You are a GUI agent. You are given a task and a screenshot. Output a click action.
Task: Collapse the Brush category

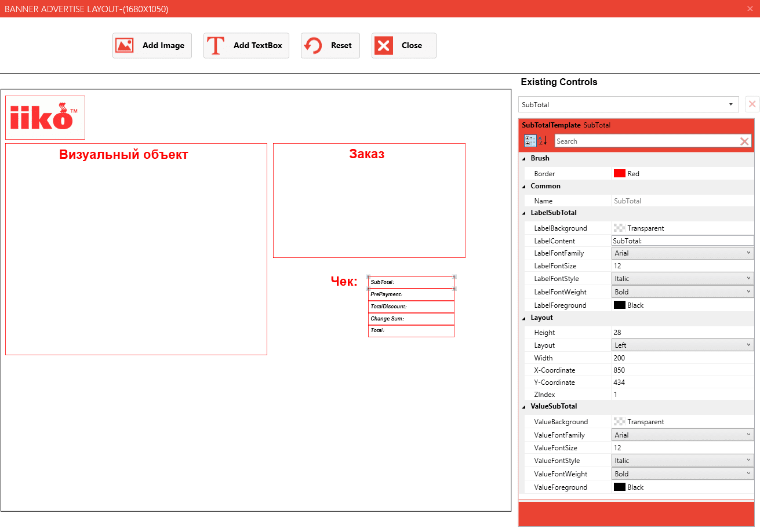(x=524, y=158)
